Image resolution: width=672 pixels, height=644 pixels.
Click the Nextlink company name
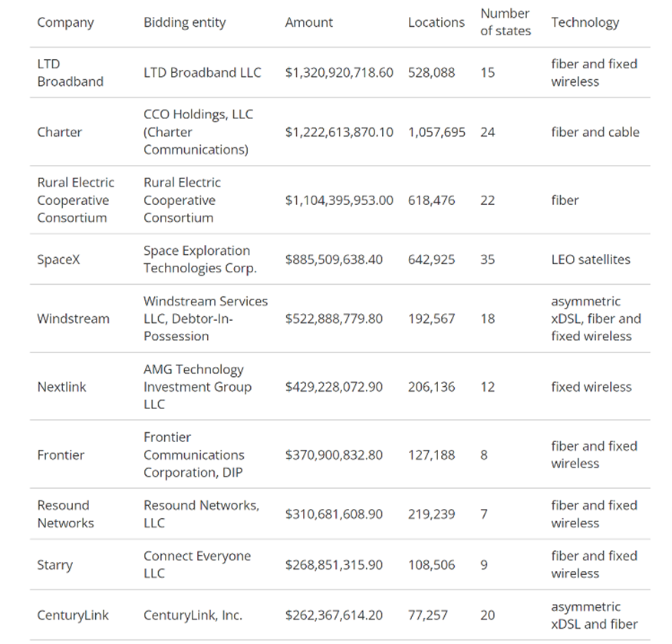61,387
